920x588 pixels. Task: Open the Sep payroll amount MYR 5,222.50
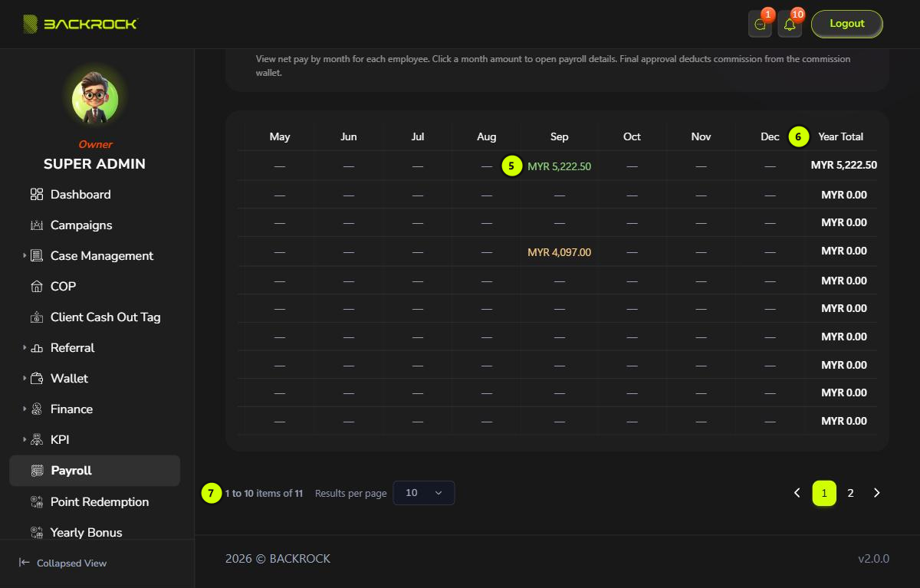(x=560, y=166)
